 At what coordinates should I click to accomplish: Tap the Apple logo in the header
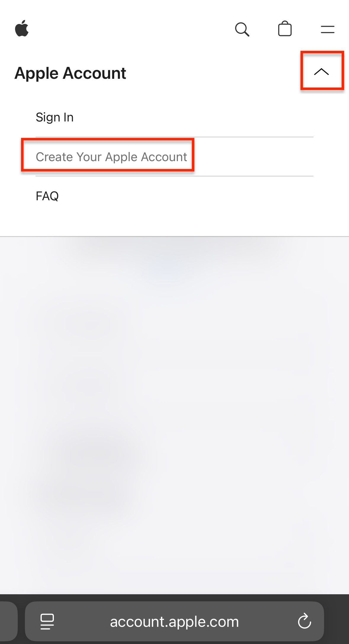(22, 29)
